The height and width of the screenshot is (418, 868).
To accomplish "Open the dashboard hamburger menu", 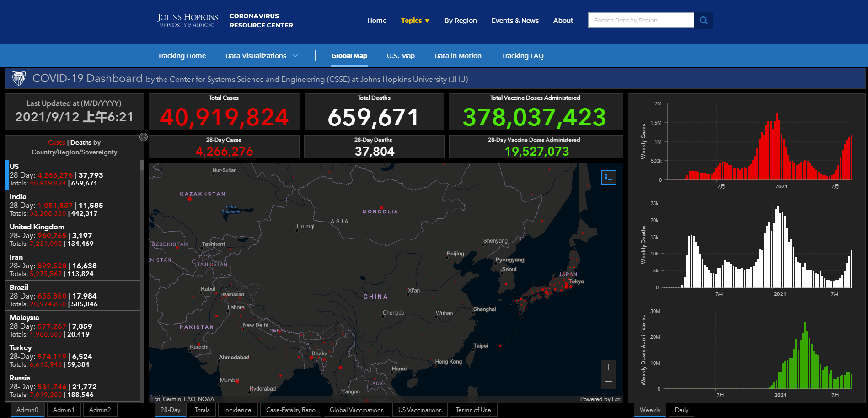I will [853, 78].
